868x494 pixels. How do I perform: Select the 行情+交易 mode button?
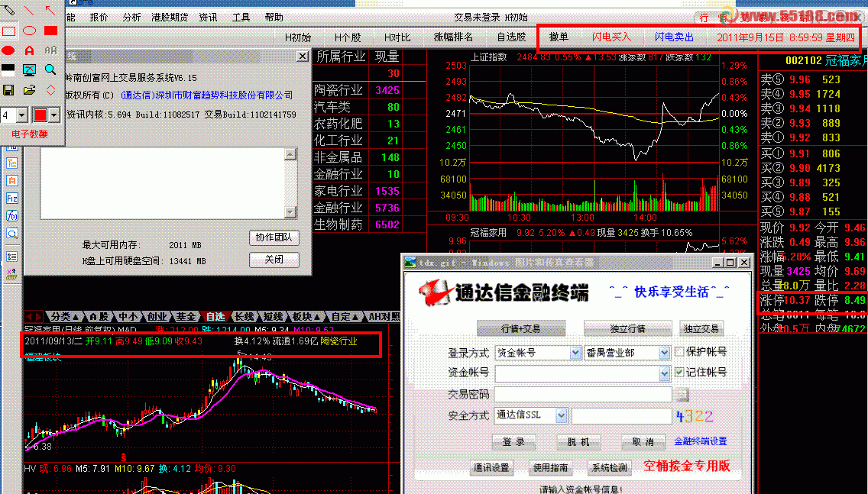point(521,328)
